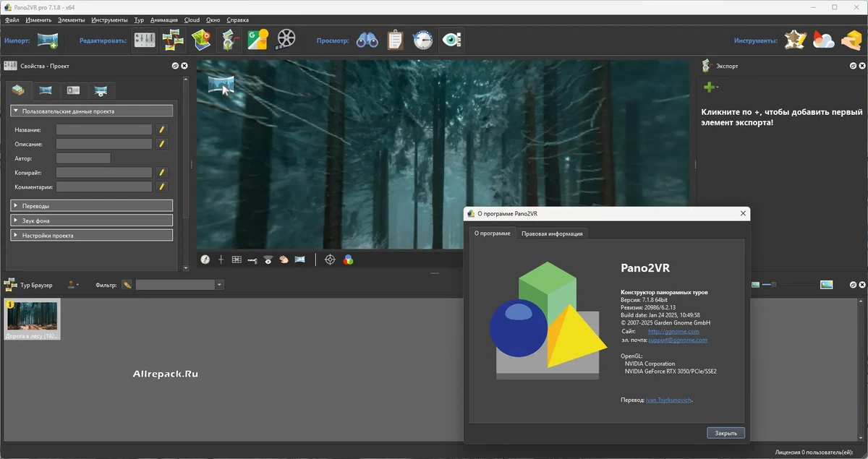Open the Export gnome icon in toolbar
This screenshot has width=868, height=459.
click(229, 40)
